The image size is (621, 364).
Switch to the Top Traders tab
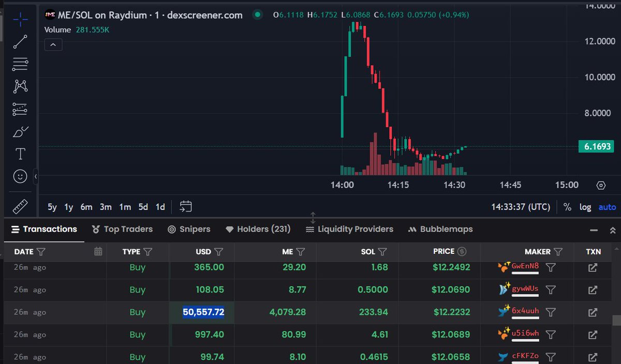click(122, 229)
